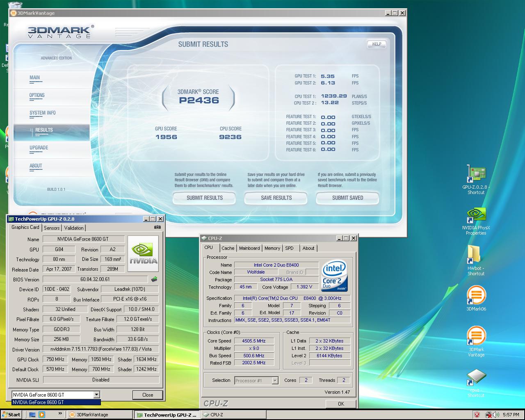This screenshot has height=420, width=525.
Task: Click the taskbar clock 5:57 PM
Action: point(511,415)
